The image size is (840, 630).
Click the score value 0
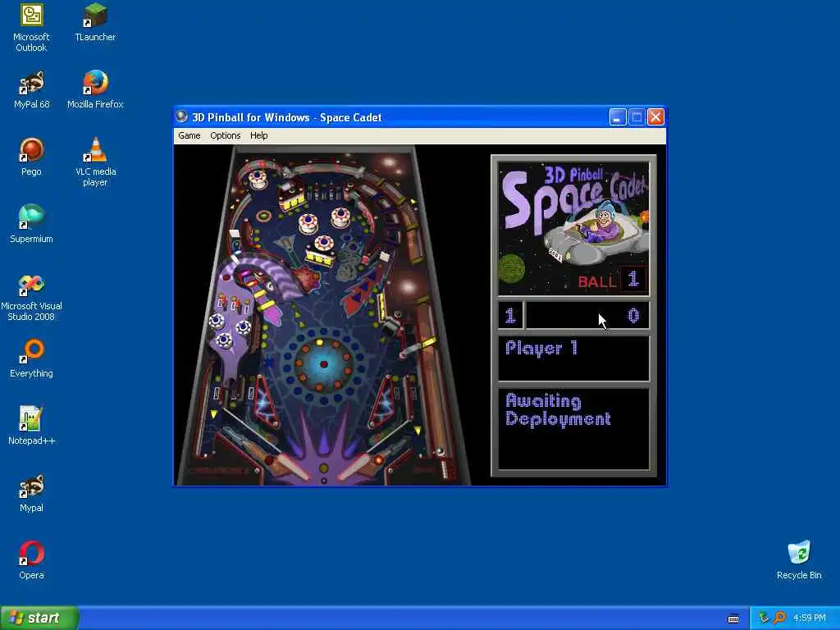(x=633, y=316)
